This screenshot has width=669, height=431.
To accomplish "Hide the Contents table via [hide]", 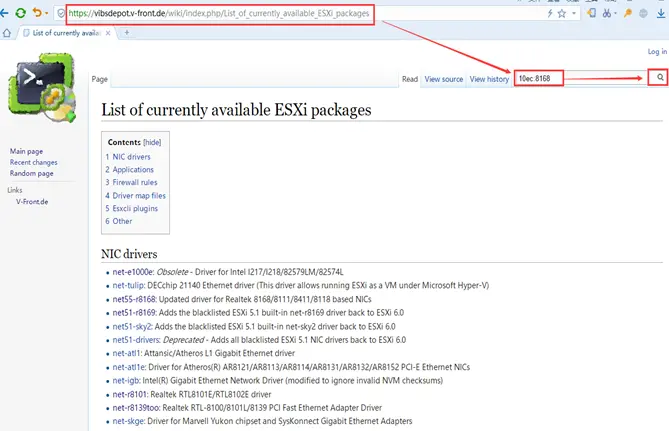I will (x=152, y=142).
